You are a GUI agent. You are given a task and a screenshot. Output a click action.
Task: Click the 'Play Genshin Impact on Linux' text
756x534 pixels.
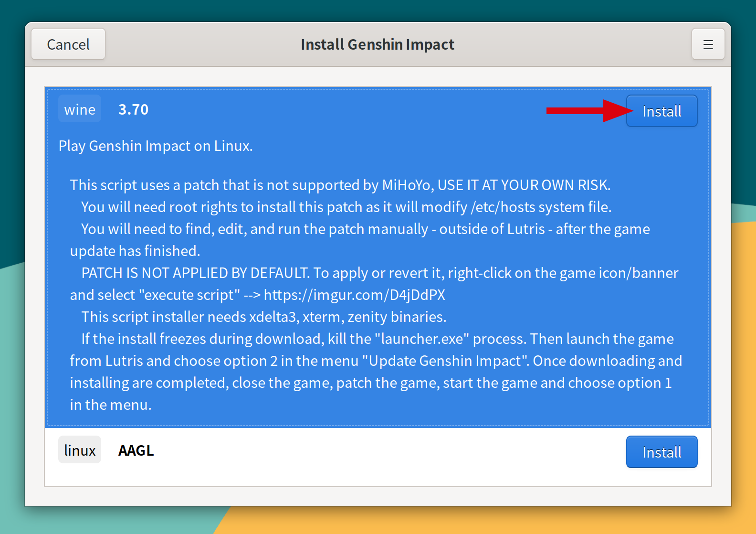[x=156, y=146]
